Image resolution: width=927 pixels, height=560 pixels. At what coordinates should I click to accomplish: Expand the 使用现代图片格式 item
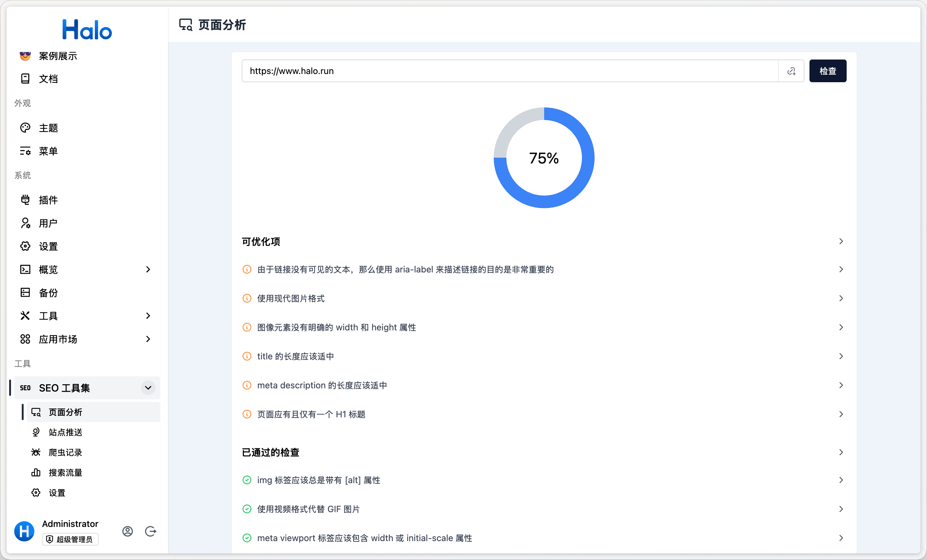coord(841,298)
